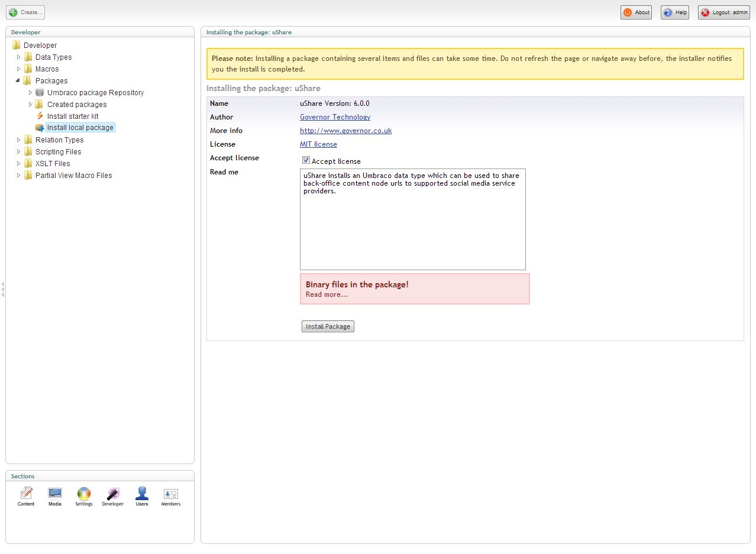The width and height of the screenshot is (756, 554).
Task: Select Relation Types in the tree
Action: 59,140
